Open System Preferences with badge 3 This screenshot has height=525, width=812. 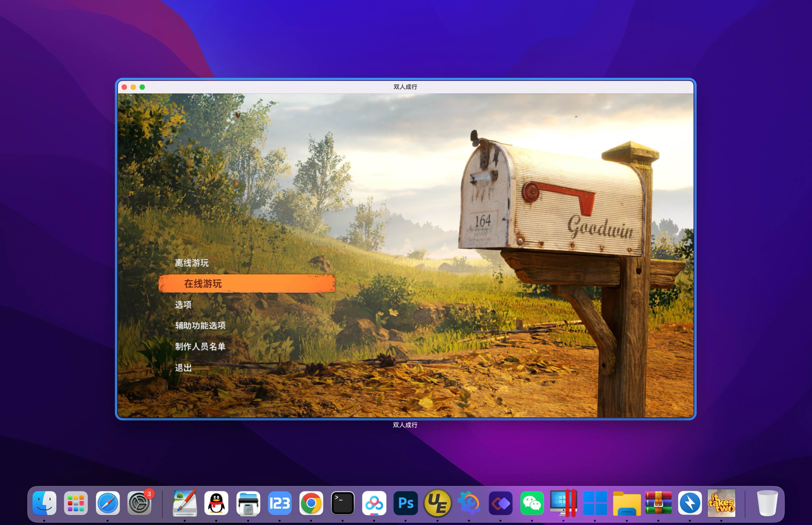[139, 503]
